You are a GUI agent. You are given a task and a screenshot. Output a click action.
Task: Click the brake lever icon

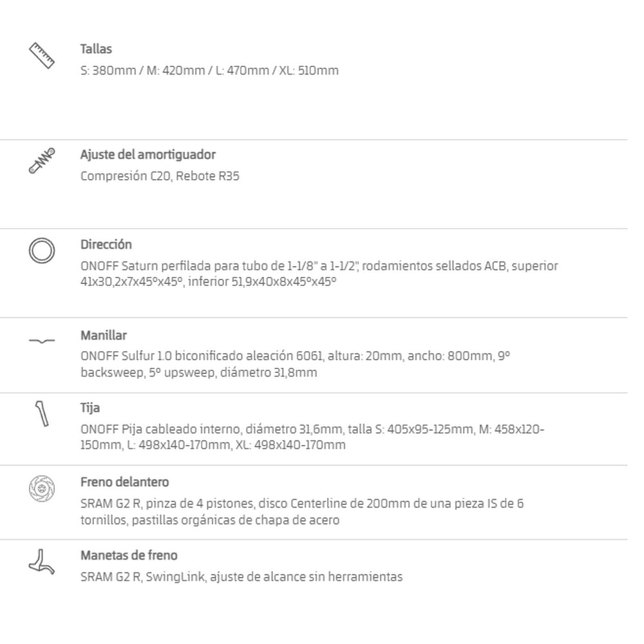coord(41,562)
